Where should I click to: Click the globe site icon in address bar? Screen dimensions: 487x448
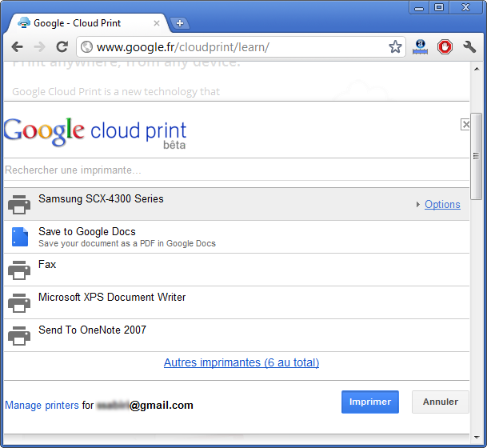click(86, 47)
